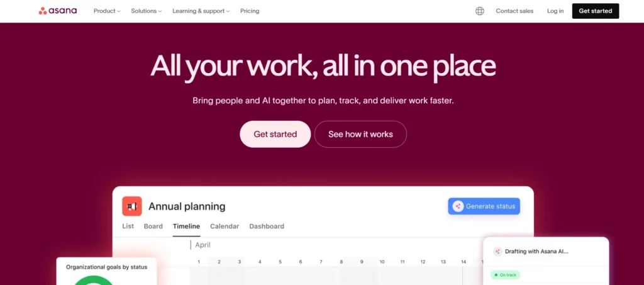Click the Annual planning megaphone icon

point(132,206)
